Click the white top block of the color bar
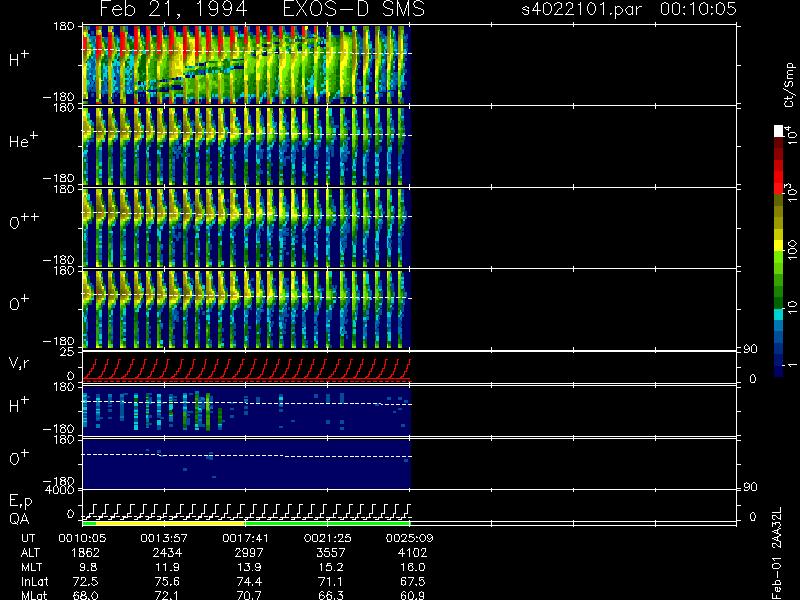The height and width of the screenshot is (600, 800). click(779, 131)
